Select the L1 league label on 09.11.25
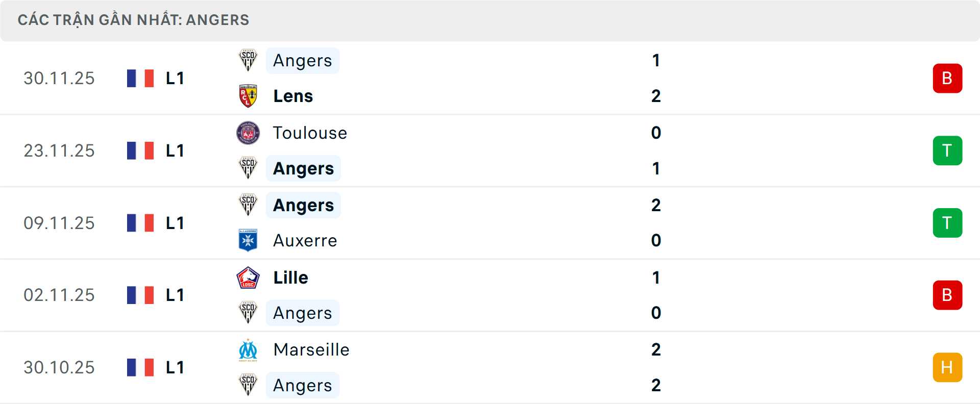 click(x=175, y=223)
